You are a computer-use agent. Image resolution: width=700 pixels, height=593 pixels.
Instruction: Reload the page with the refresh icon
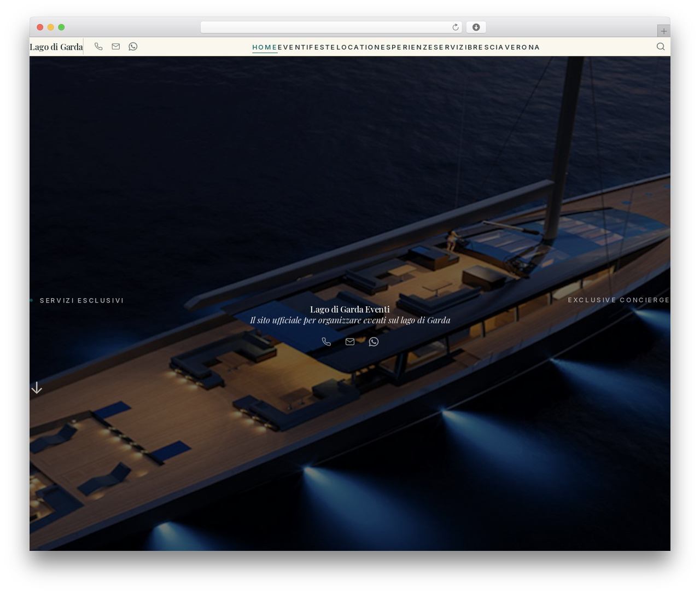[456, 27]
